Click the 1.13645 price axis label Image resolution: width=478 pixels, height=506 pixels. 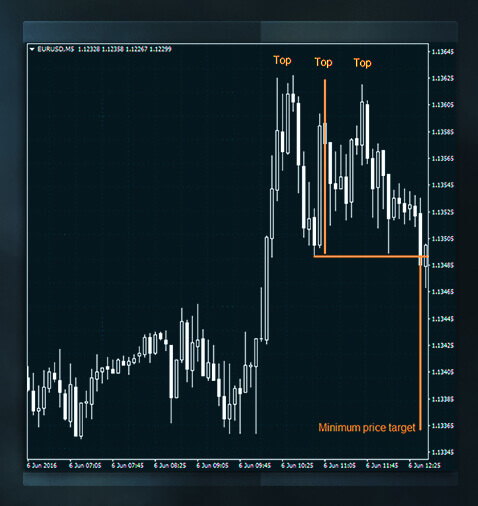click(443, 52)
